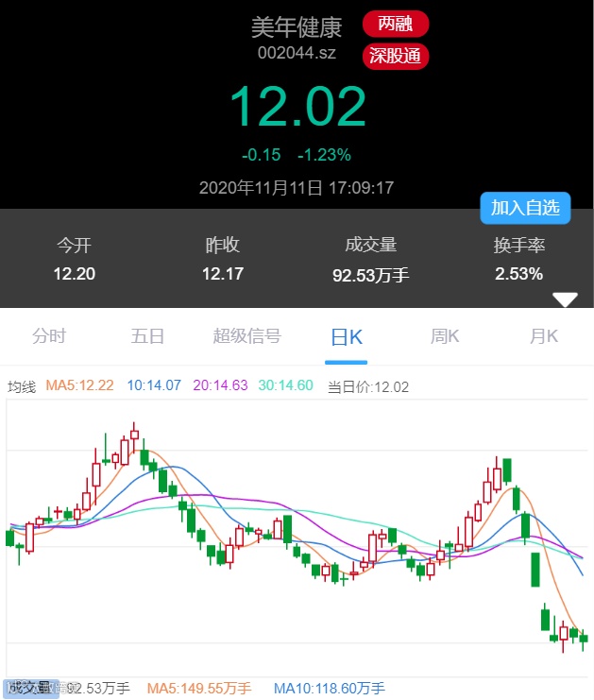Switch to the 周K tab
This screenshot has height=700, width=594.
coord(445,336)
